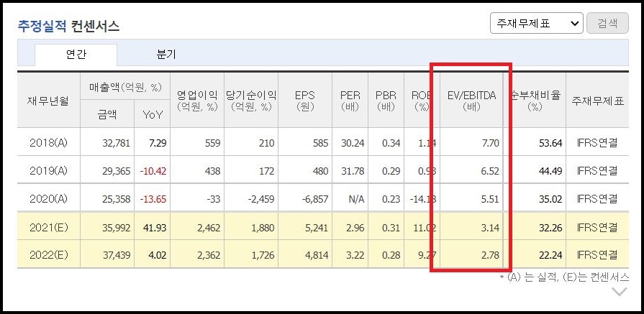This screenshot has height=314, width=644.
Task: Click the PBR (배) column header
Action: coord(386,101)
